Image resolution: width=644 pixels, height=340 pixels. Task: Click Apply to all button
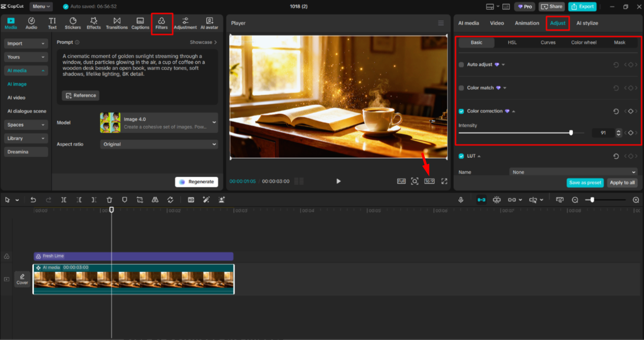[623, 182]
